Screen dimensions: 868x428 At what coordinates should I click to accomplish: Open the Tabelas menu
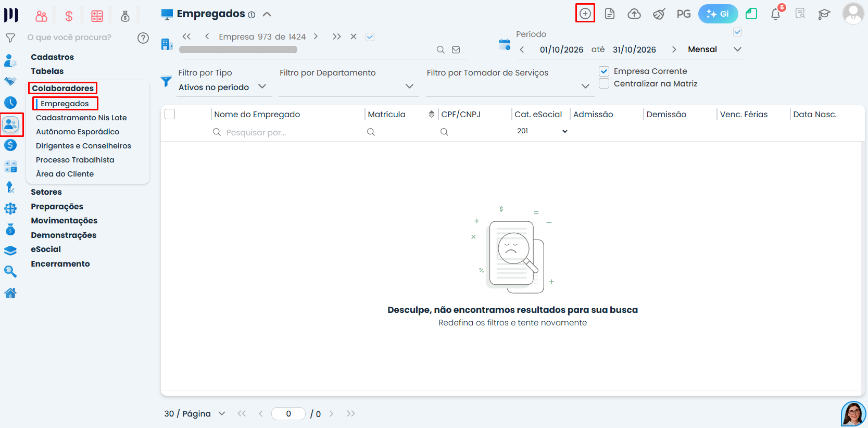[47, 71]
